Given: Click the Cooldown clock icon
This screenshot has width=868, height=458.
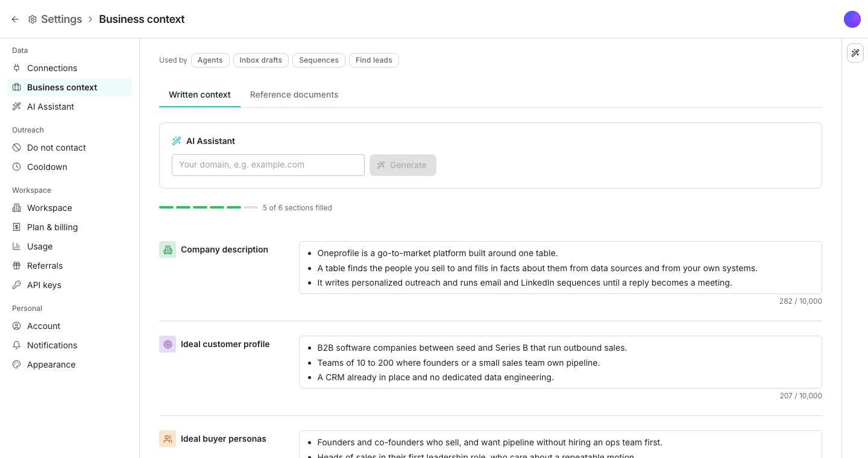Looking at the screenshot, I should pyautogui.click(x=16, y=167).
